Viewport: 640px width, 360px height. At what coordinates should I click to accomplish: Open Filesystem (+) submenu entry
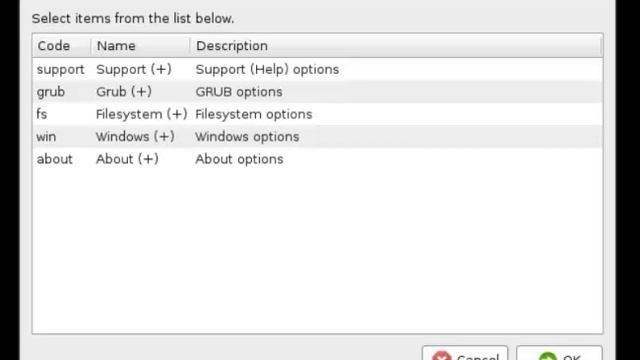pyautogui.click(x=142, y=114)
